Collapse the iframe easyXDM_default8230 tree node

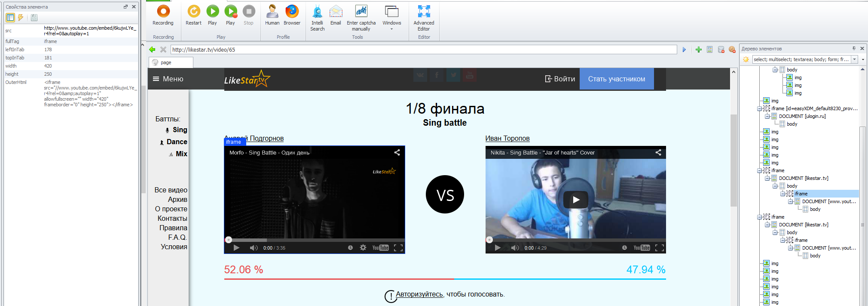[x=759, y=108]
